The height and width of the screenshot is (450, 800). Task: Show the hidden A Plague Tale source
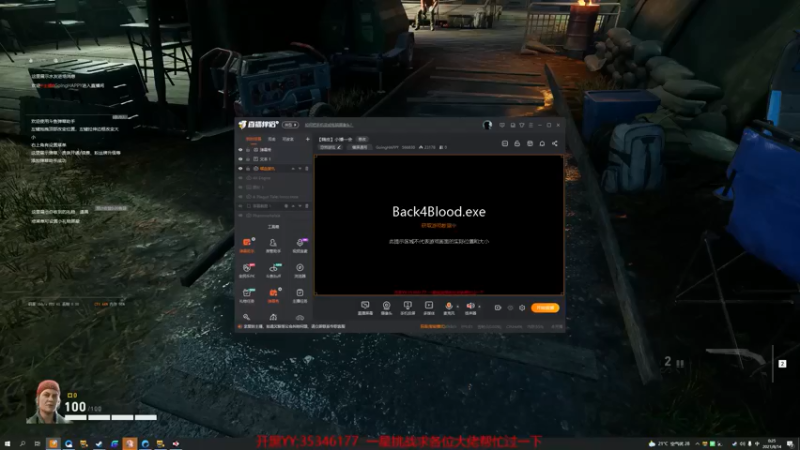pyautogui.click(x=240, y=197)
